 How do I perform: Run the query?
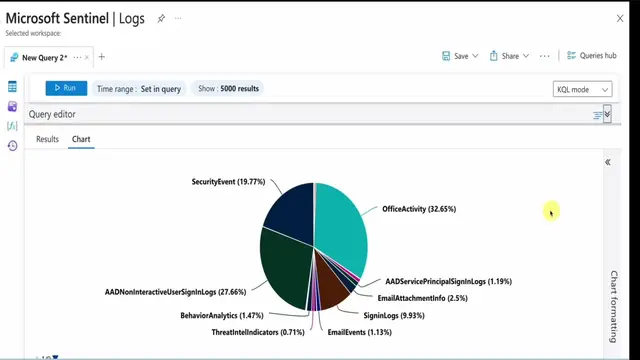click(x=66, y=88)
